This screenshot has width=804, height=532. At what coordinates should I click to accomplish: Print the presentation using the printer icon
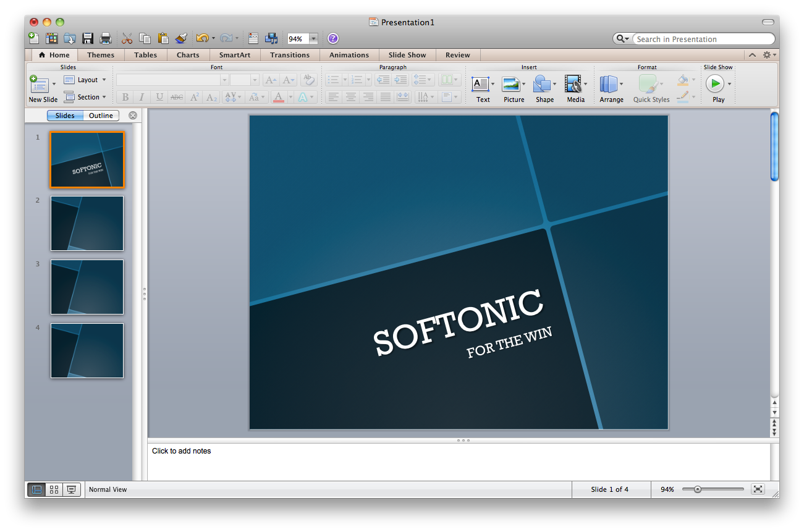(106, 38)
